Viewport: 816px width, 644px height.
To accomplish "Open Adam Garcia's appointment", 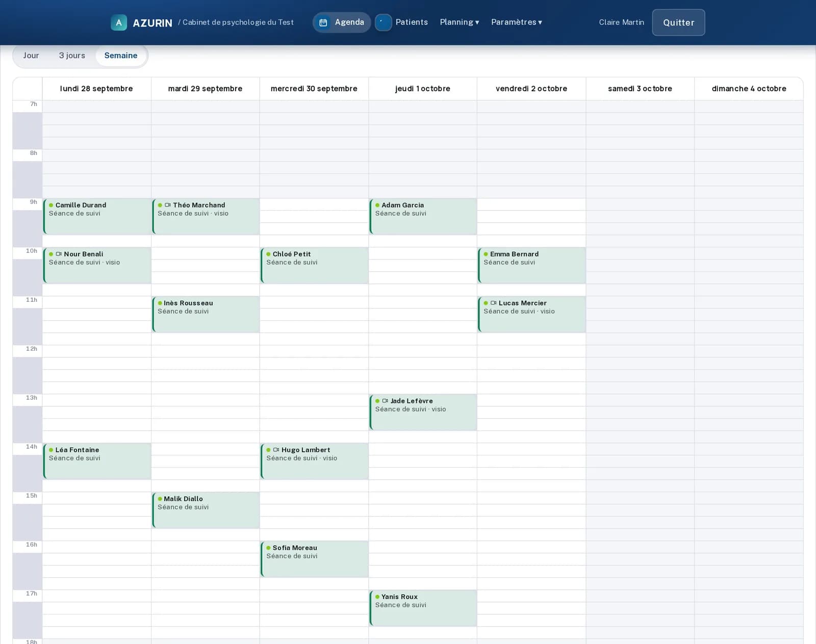I will [x=423, y=216].
